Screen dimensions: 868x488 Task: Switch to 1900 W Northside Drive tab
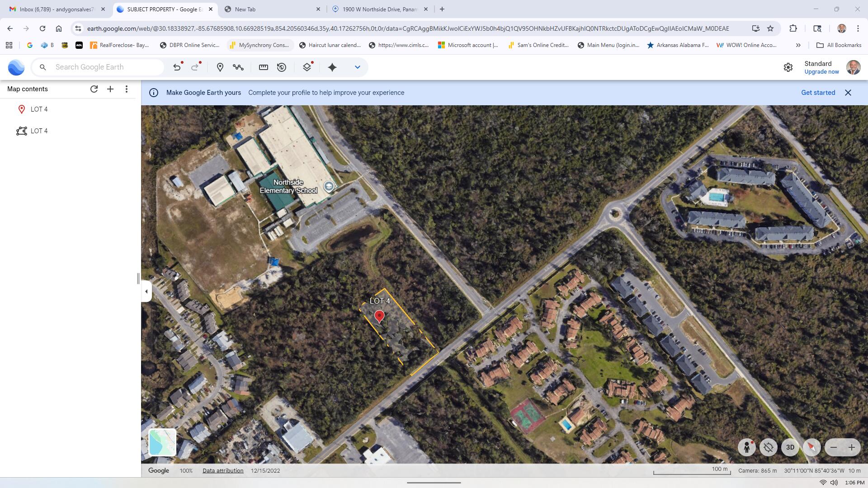(380, 9)
